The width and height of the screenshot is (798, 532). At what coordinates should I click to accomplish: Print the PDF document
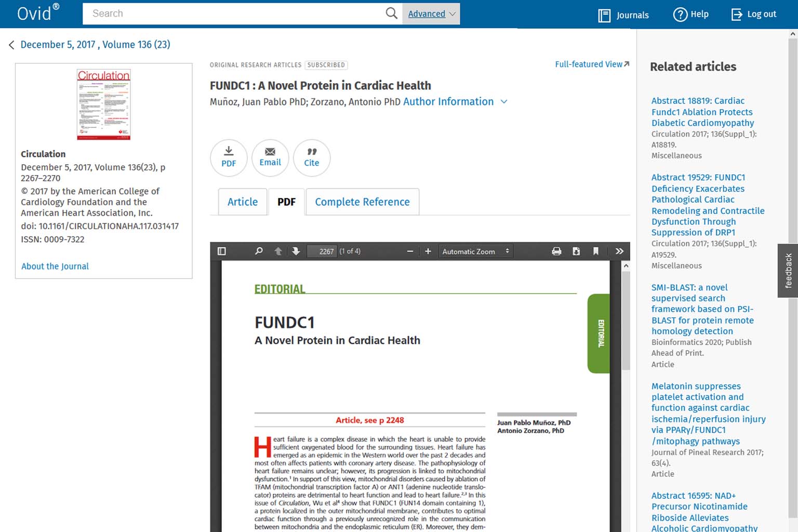point(556,251)
